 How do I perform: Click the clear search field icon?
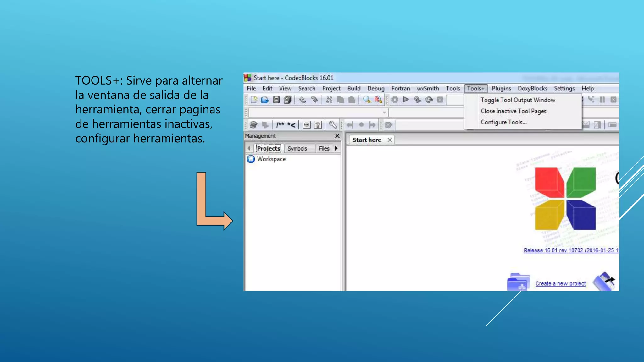(389, 125)
